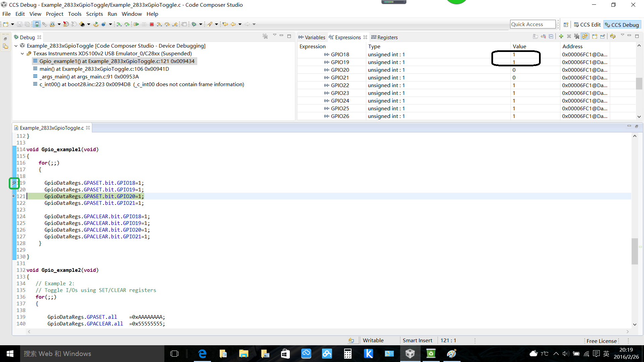Viewport: 644px width, 362px height.
Task: Open the Back history dropdown arrow
Action: [x=240, y=24]
